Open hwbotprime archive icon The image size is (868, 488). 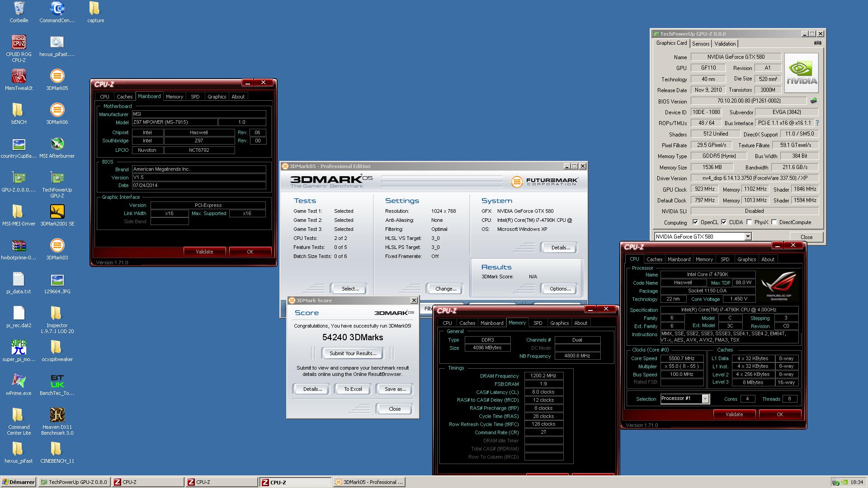pyautogui.click(x=19, y=246)
